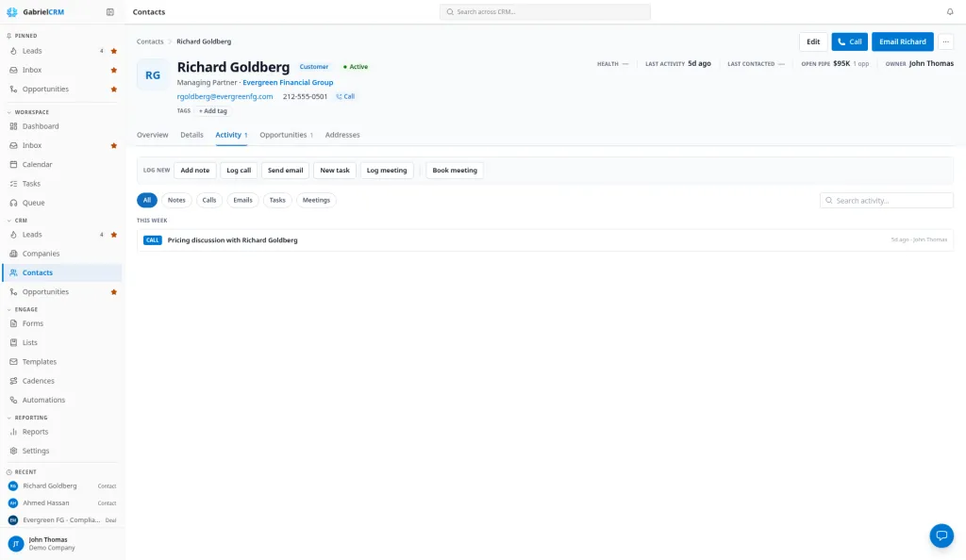Unpin pinned Inbox via its star
The width and height of the screenshot is (966, 560).
coord(114,70)
